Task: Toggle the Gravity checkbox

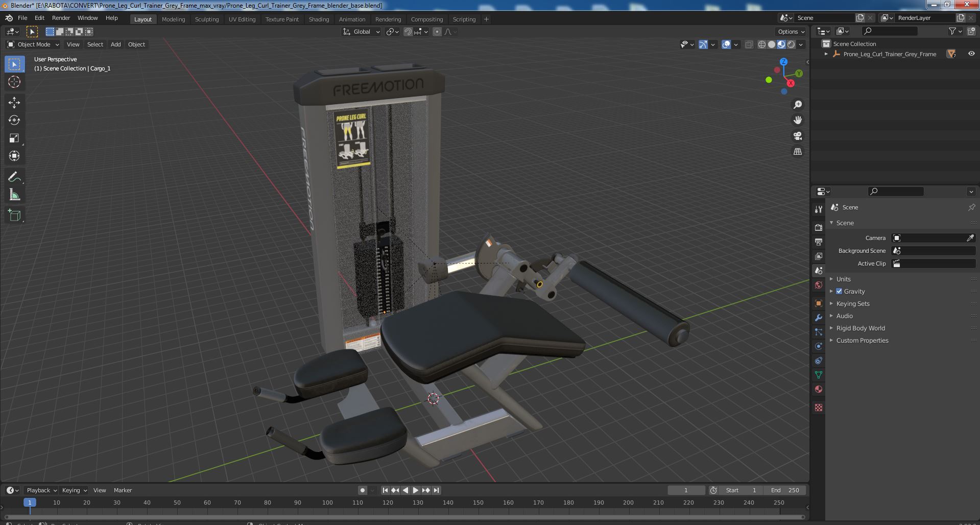Action: [839, 291]
